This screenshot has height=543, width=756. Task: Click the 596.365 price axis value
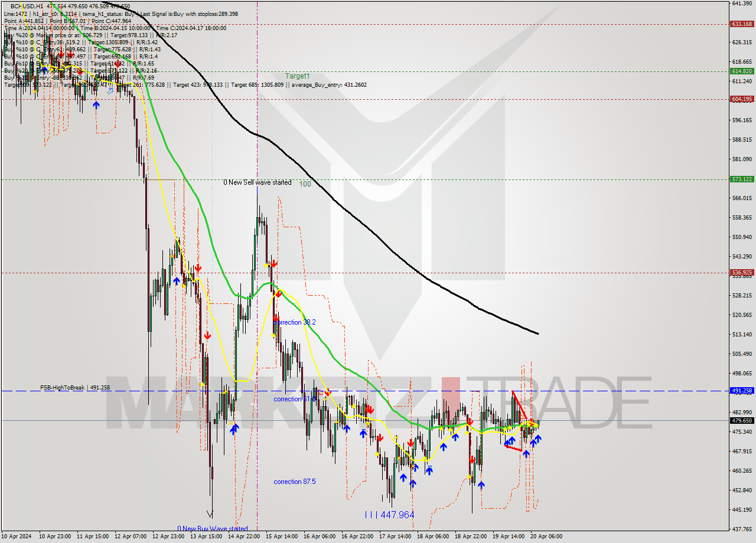click(742, 120)
